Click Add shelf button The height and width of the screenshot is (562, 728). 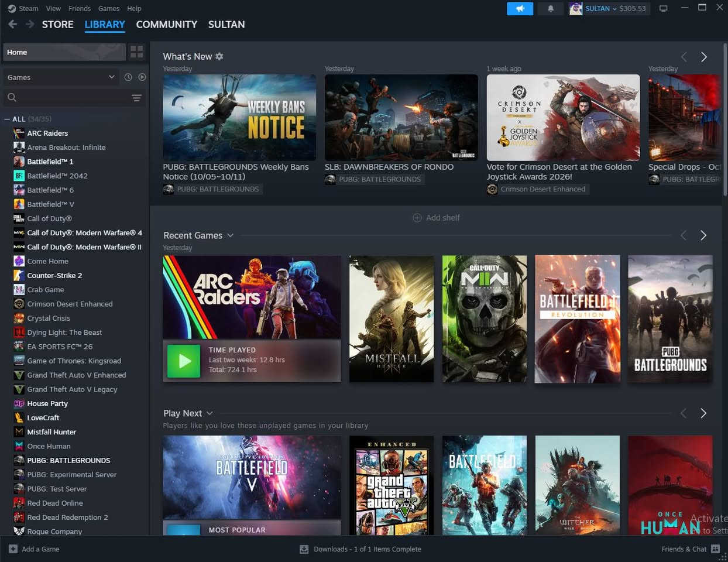pos(436,218)
